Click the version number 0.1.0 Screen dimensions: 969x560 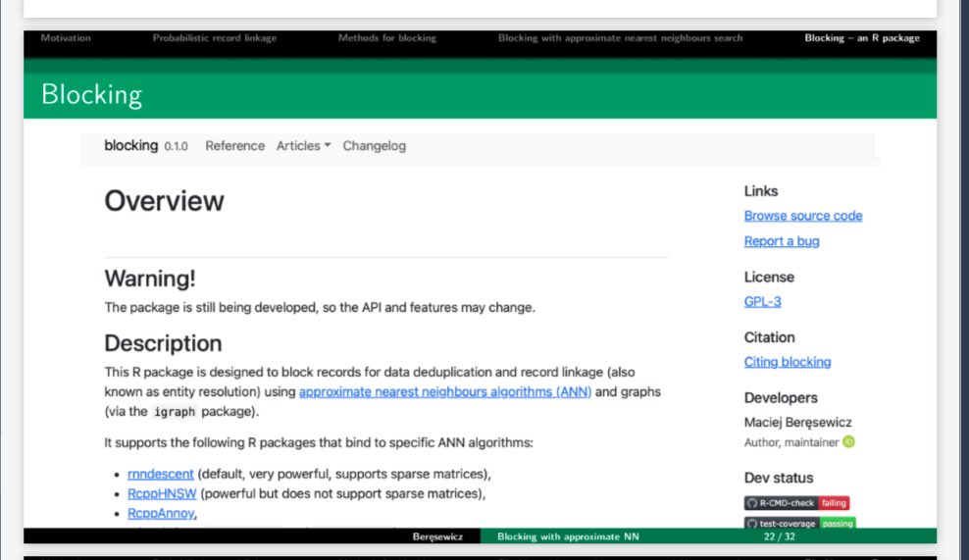(x=176, y=146)
